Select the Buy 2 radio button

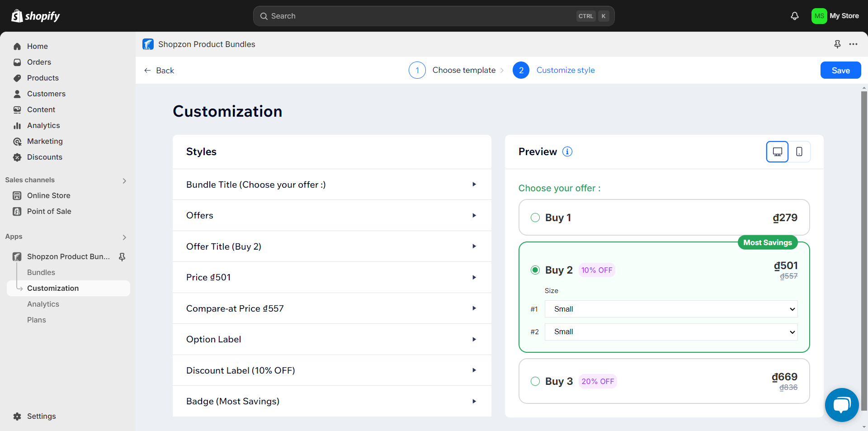point(535,270)
